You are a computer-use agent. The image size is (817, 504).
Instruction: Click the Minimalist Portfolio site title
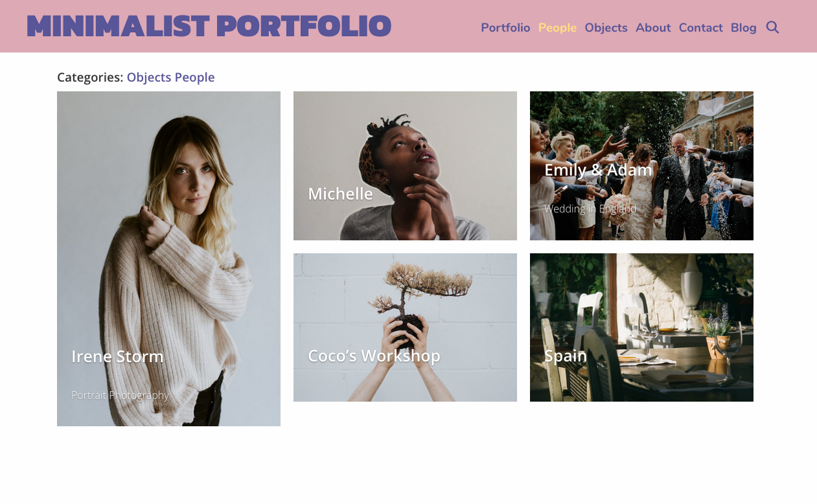tap(209, 26)
